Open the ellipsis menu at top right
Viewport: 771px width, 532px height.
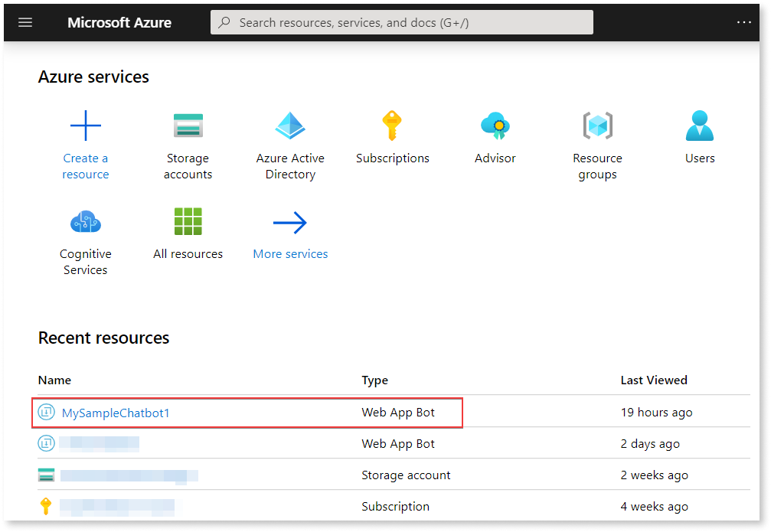tap(743, 22)
